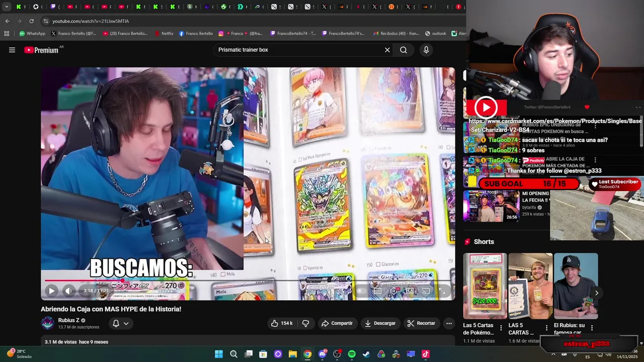This screenshot has height=362, width=644.
Task: Open OBS Studio from the taskbar
Action: tap(337, 354)
